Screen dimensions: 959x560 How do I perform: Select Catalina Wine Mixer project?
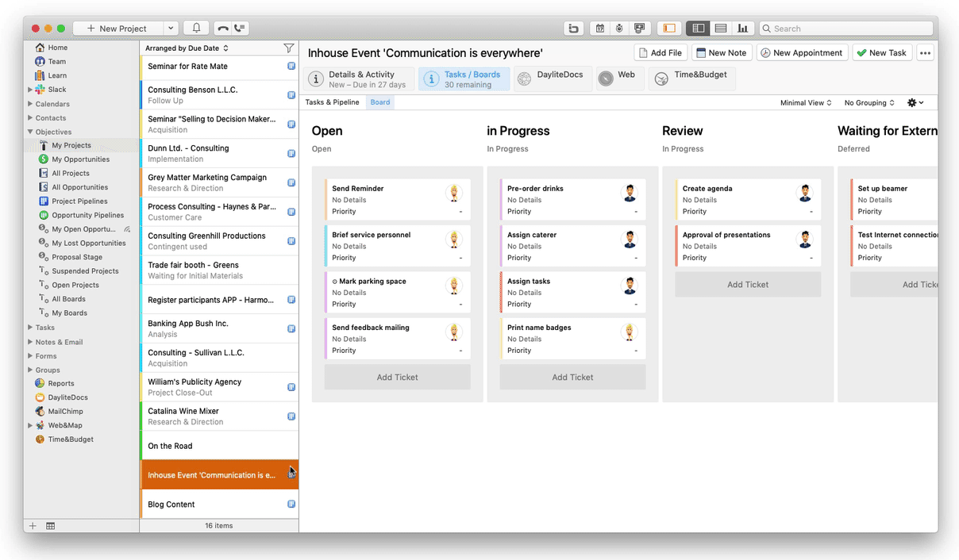point(219,416)
